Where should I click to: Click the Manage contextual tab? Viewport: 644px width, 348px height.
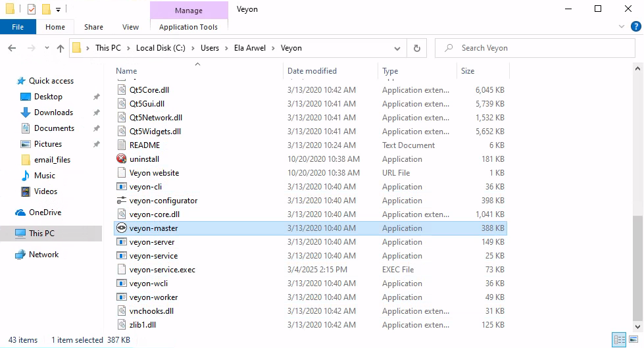click(189, 11)
